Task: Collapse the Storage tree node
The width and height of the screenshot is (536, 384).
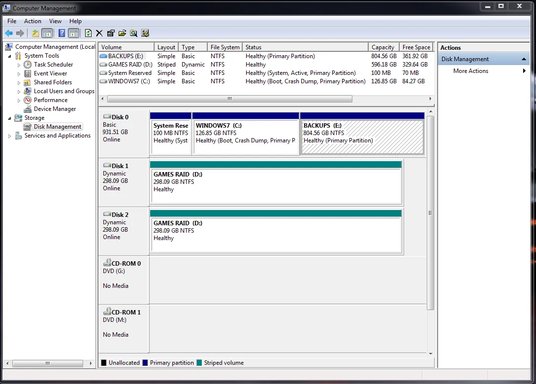Action: click(10, 118)
